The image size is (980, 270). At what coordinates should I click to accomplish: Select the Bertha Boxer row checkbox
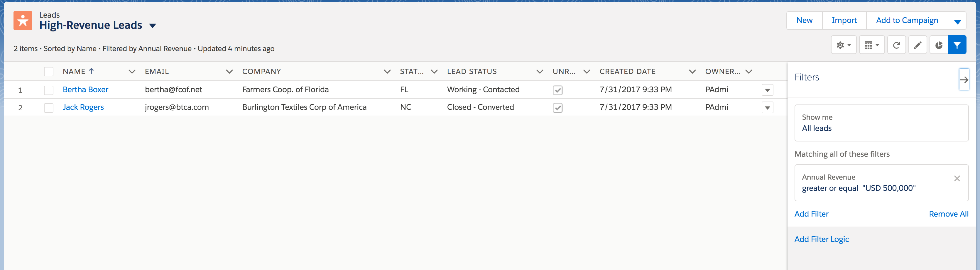pos(49,90)
